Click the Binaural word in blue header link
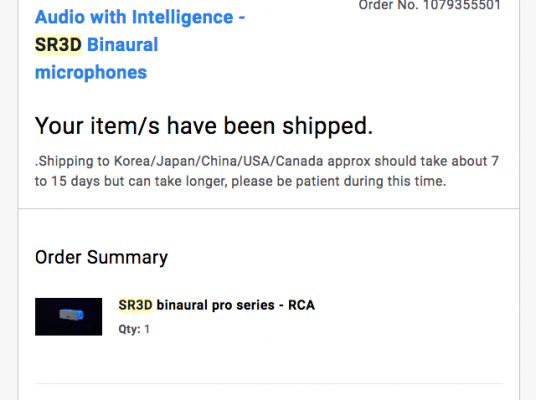The image size is (536, 400). point(122,45)
